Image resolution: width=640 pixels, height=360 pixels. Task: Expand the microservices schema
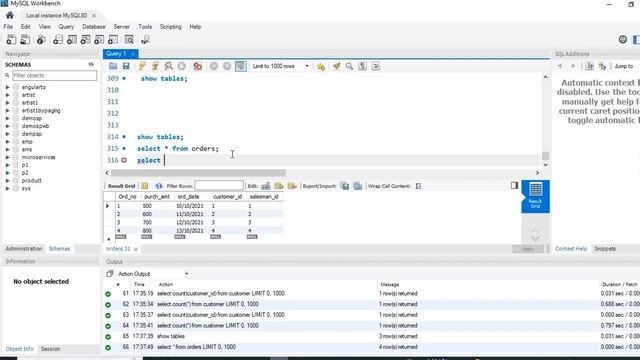coord(7,157)
